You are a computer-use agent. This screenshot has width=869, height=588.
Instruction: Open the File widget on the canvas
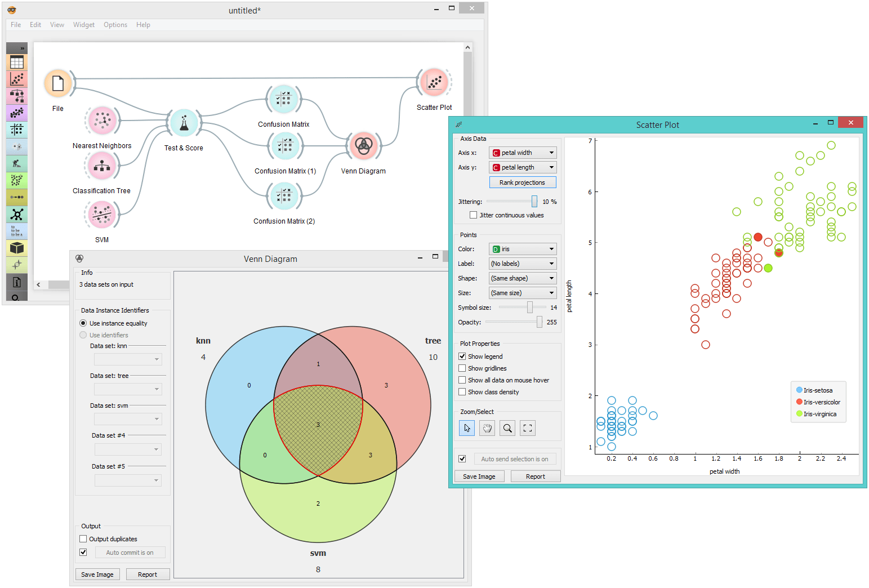tap(58, 82)
